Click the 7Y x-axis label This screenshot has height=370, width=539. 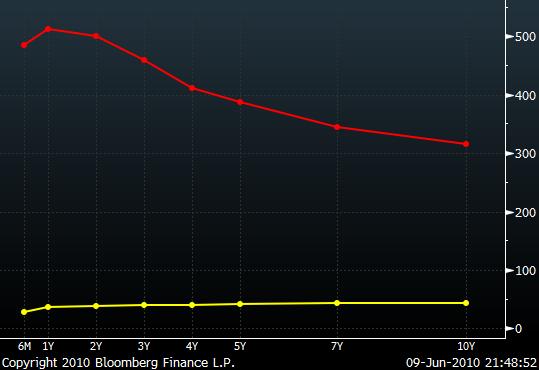tap(337, 346)
